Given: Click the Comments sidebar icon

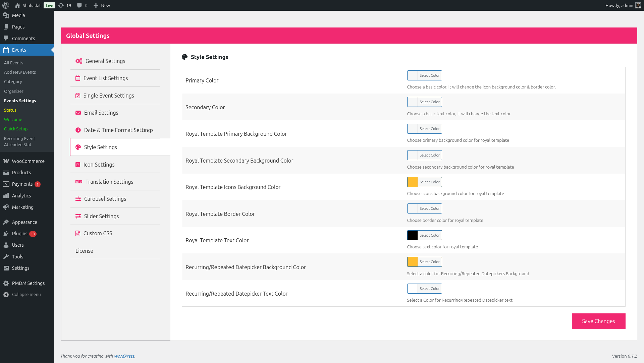Looking at the screenshot, I should pos(6,38).
